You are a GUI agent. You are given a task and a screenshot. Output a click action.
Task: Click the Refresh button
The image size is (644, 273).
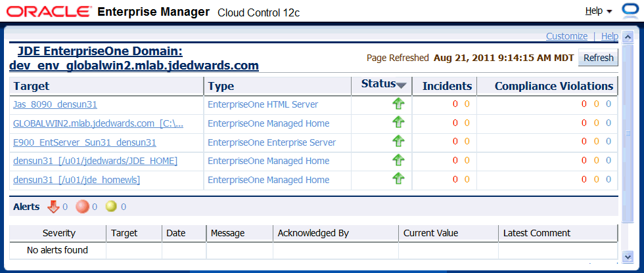tap(598, 58)
